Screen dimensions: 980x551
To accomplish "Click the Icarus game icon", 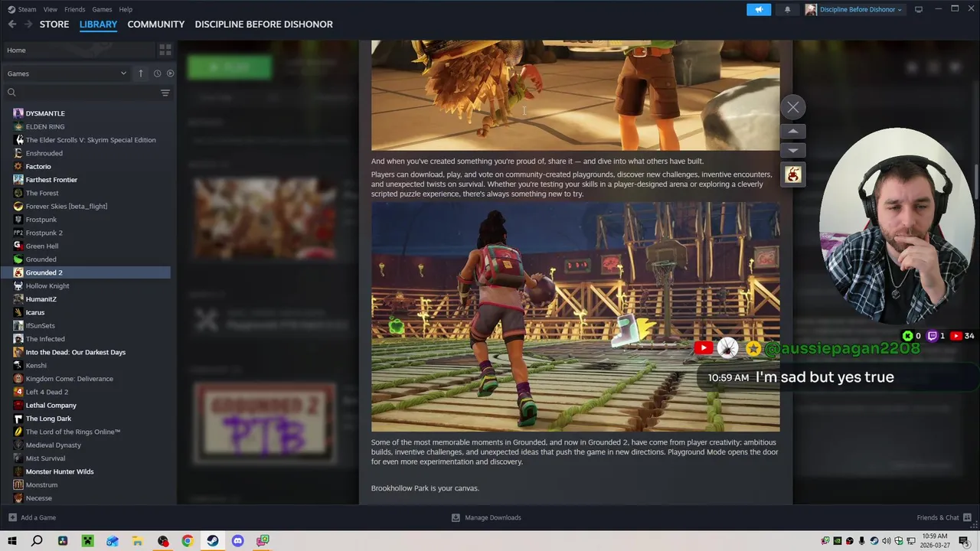I will point(18,312).
